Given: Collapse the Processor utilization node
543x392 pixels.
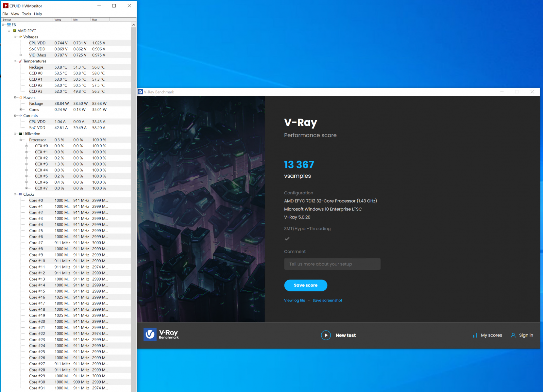Looking at the screenshot, I should point(21,140).
